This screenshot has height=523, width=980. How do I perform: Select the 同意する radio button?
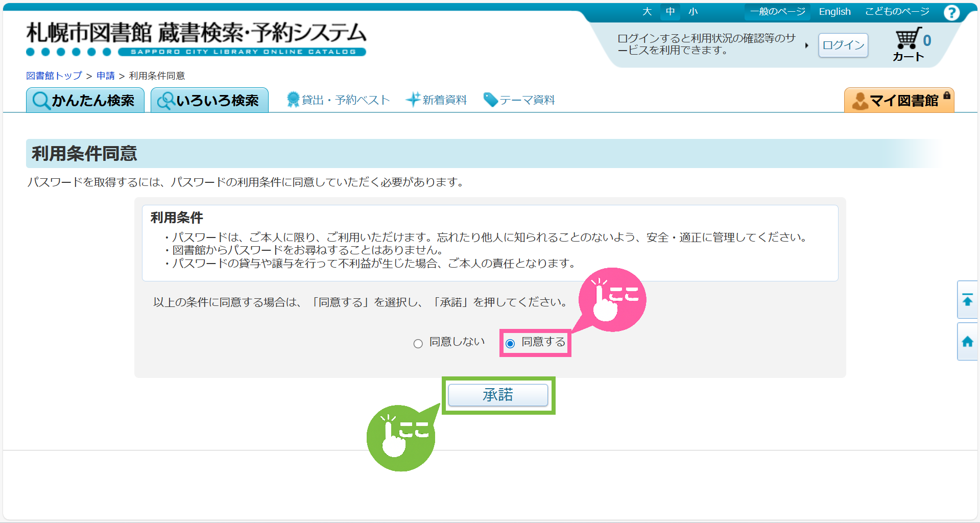pos(510,344)
